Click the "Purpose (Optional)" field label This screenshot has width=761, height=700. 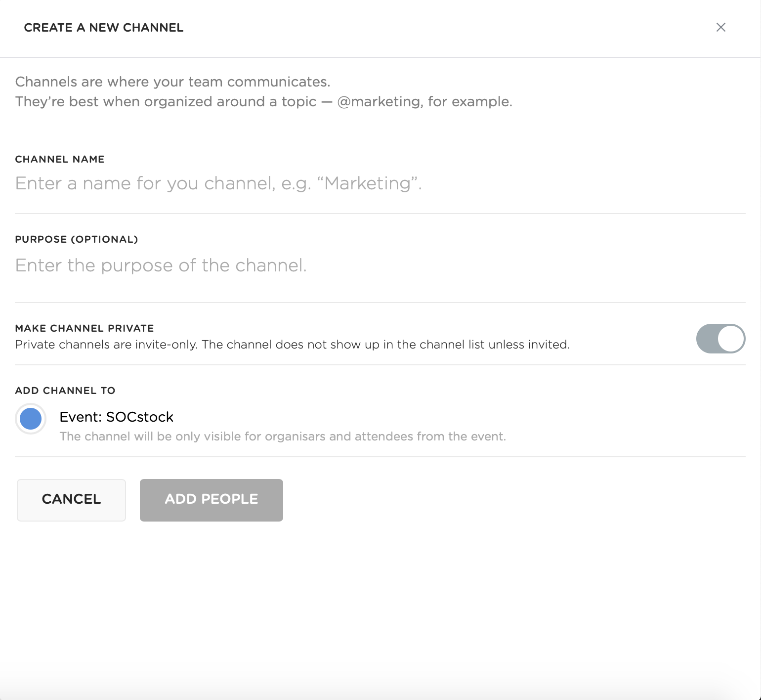tap(76, 239)
